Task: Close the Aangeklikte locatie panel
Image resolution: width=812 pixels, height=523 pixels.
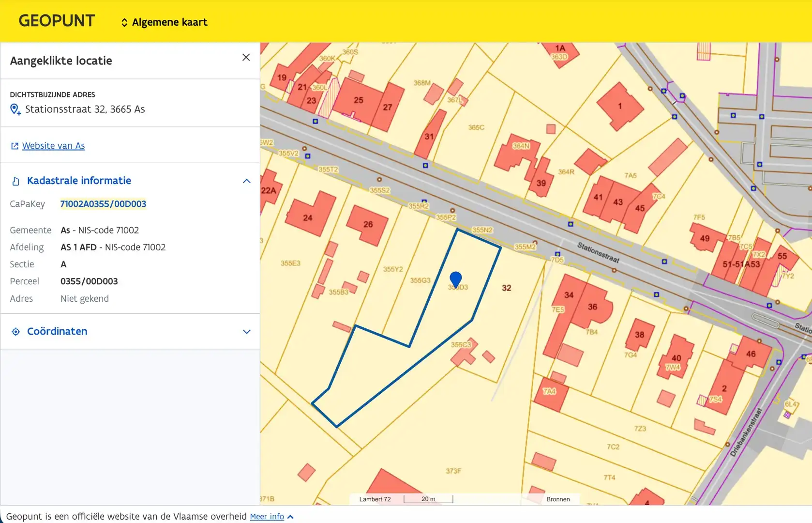Action: tap(246, 58)
